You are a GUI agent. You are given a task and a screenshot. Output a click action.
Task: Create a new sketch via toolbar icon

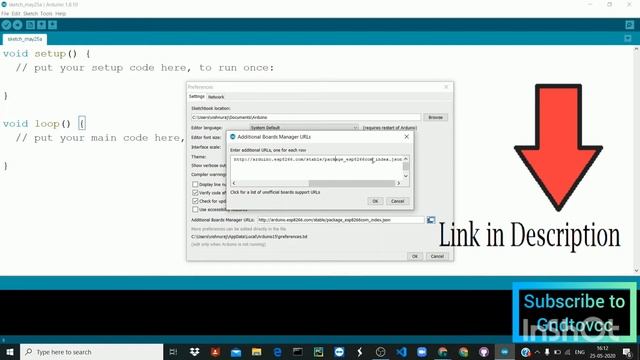point(30,25)
